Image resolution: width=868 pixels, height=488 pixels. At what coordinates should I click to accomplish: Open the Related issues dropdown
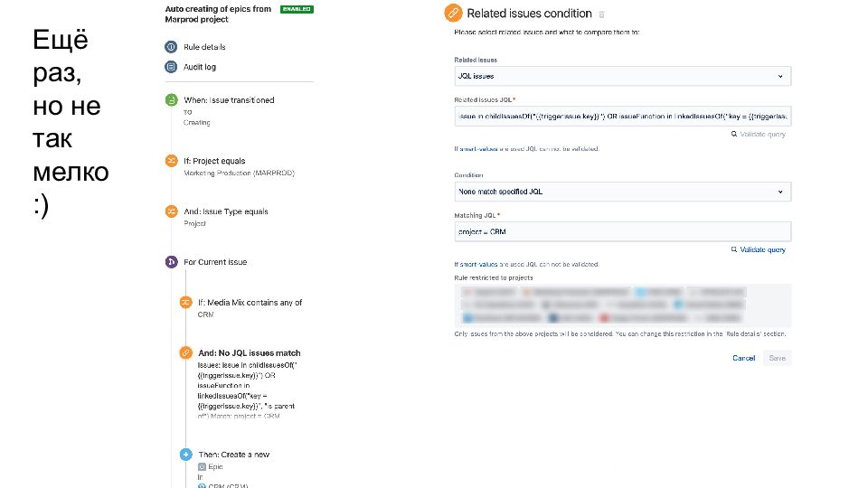pyautogui.click(x=622, y=76)
